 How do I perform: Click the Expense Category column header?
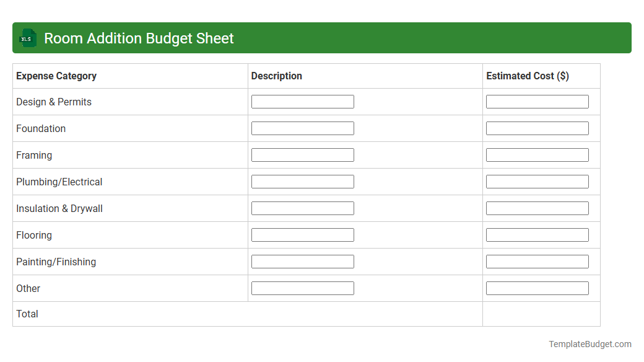tap(56, 76)
